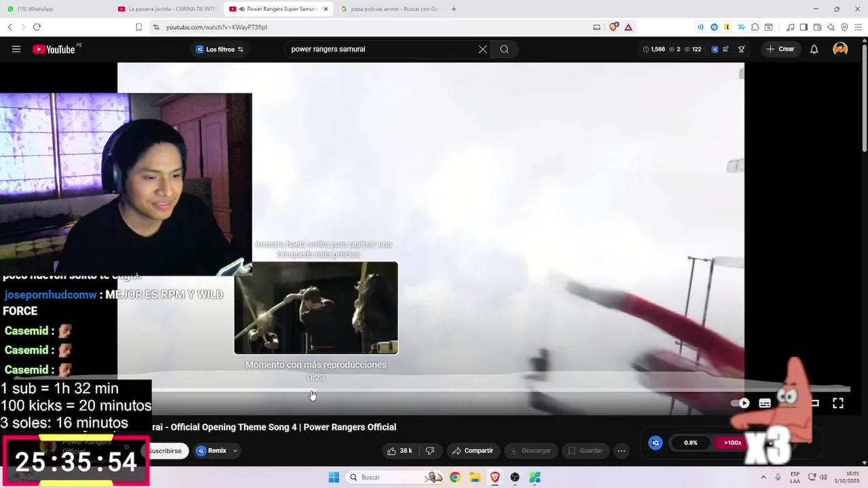Enter fullscreen in the video player
The image size is (868, 488).
(x=838, y=403)
